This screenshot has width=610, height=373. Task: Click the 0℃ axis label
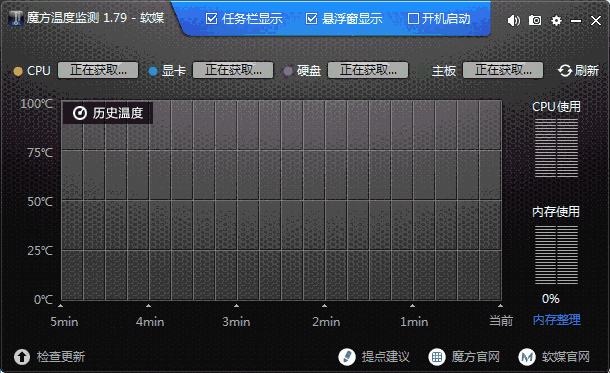pyautogui.click(x=43, y=300)
